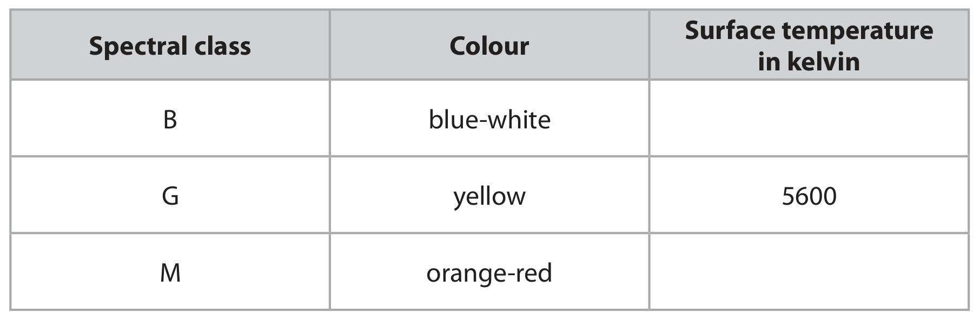
Task: Click the empty temperature cell for class B
Action: point(809,119)
